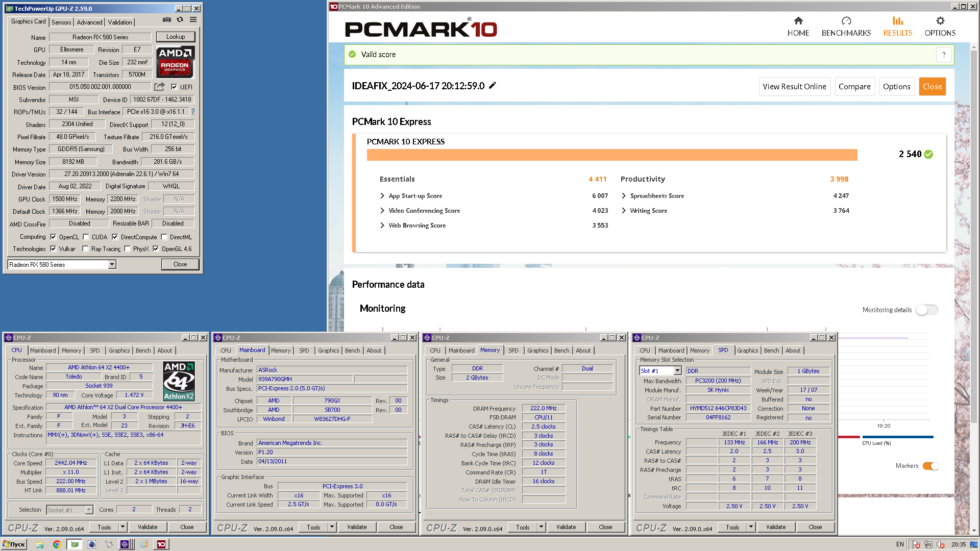Toggle the UEFI checkbox in GPU-Z
The width and height of the screenshot is (980, 551).
click(174, 87)
